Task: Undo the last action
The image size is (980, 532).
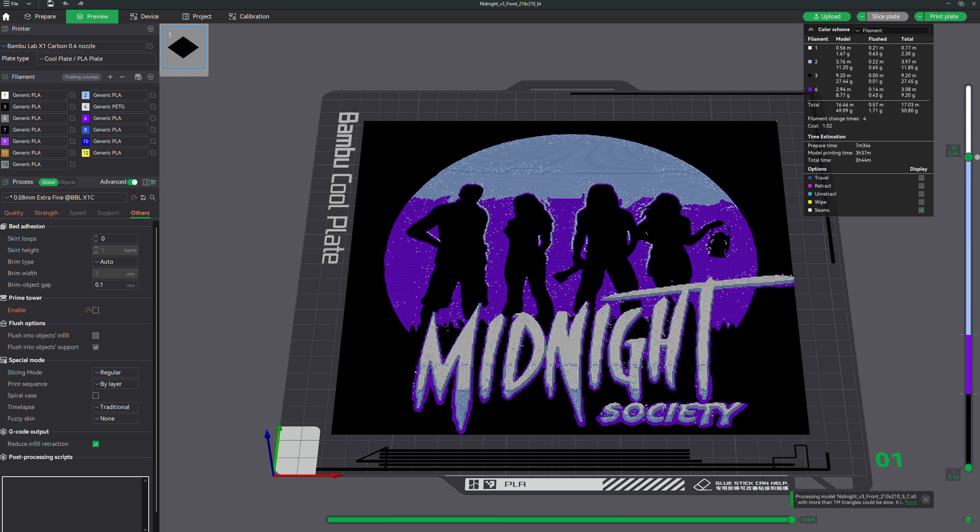Action: click(x=65, y=3)
